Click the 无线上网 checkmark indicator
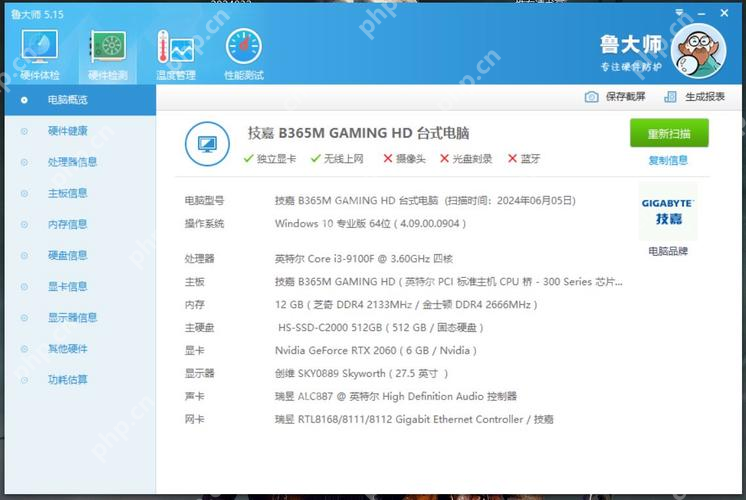Screen dimensions: 746x500 pos(337,159)
